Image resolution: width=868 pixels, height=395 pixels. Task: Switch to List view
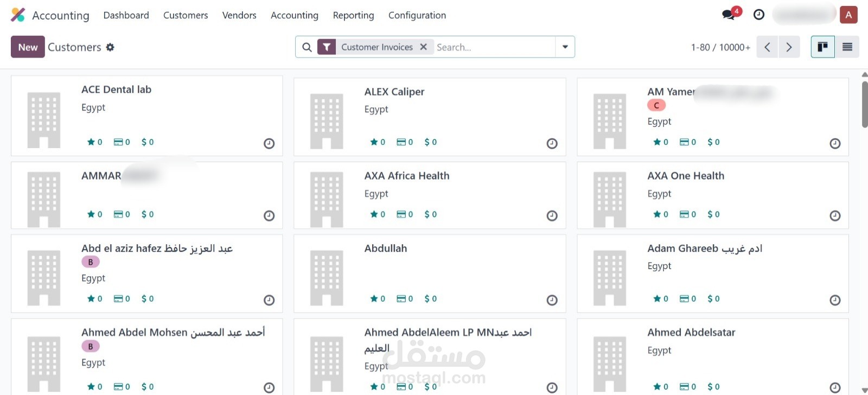click(x=847, y=47)
